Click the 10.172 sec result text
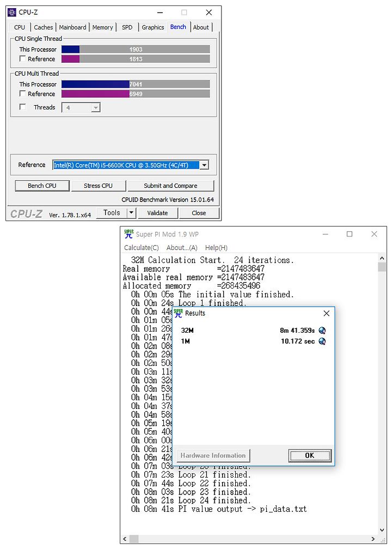 coord(298,341)
